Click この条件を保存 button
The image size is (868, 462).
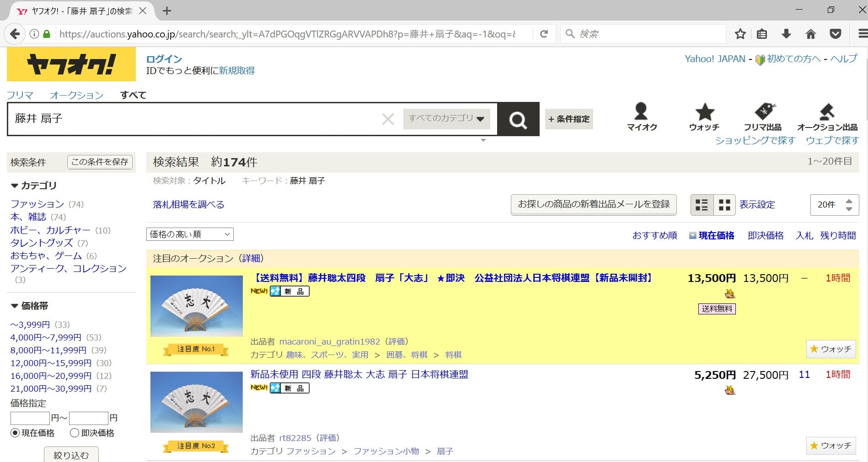100,162
